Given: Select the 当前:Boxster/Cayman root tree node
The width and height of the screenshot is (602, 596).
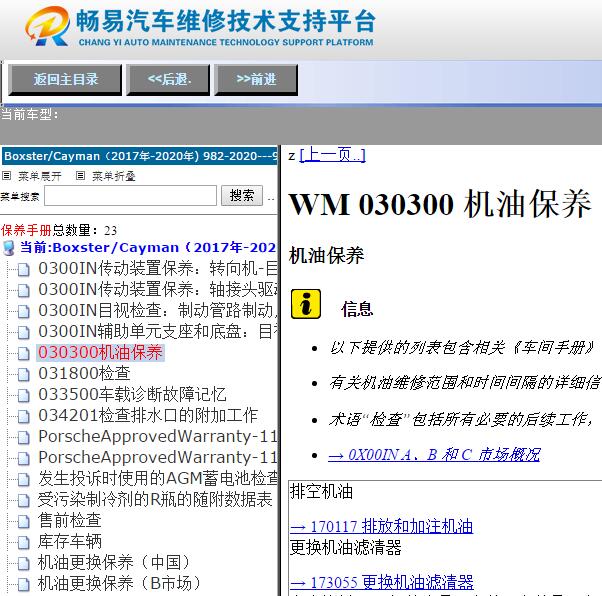Looking at the screenshot, I should pos(148,247).
